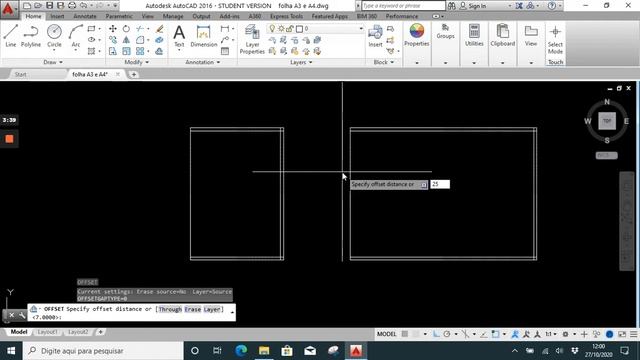Click the Explode tool icon
The height and width of the screenshot is (360, 640).
(160, 40)
